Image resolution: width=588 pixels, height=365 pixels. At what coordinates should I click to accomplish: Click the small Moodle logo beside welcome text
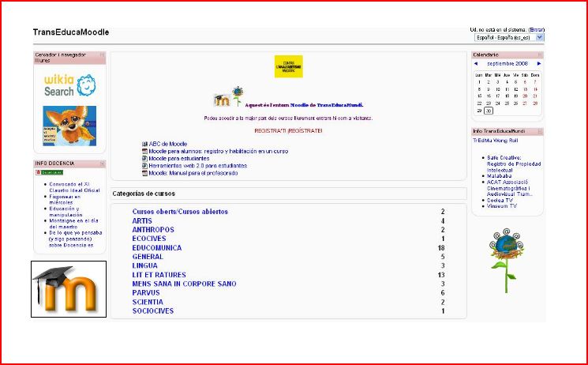coord(223,100)
